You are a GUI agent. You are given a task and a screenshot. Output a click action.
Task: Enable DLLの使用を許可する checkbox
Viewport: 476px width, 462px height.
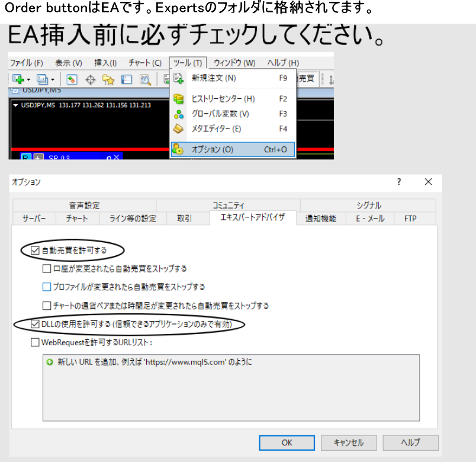pyautogui.click(x=35, y=324)
